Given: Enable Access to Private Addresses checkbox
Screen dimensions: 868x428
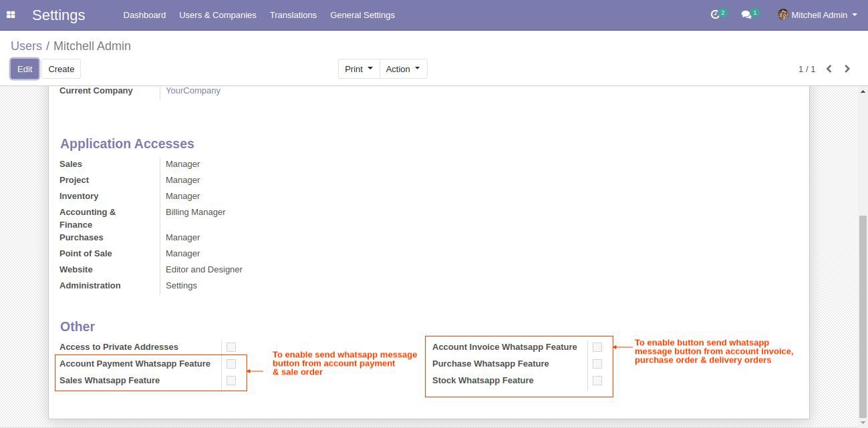Looking at the screenshot, I should point(231,347).
